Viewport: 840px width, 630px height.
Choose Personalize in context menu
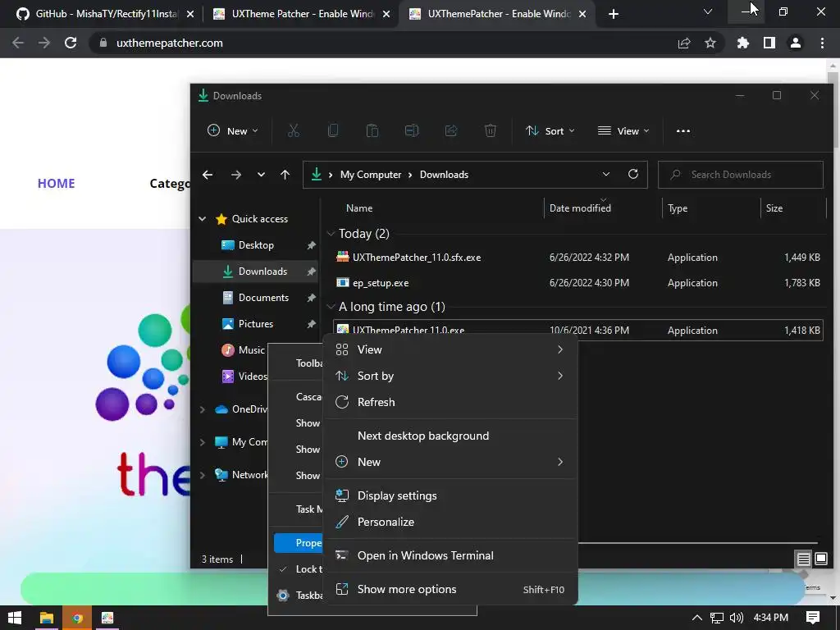450,522
